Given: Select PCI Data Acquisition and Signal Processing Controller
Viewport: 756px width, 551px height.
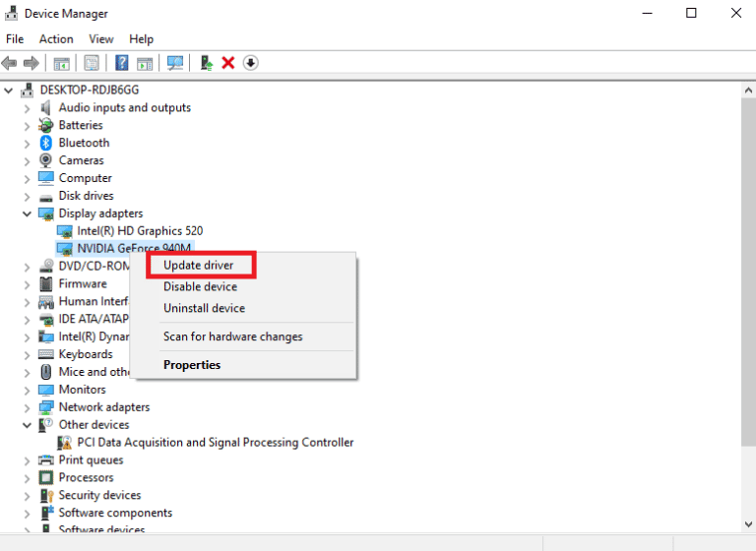Looking at the screenshot, I should 215,443.
